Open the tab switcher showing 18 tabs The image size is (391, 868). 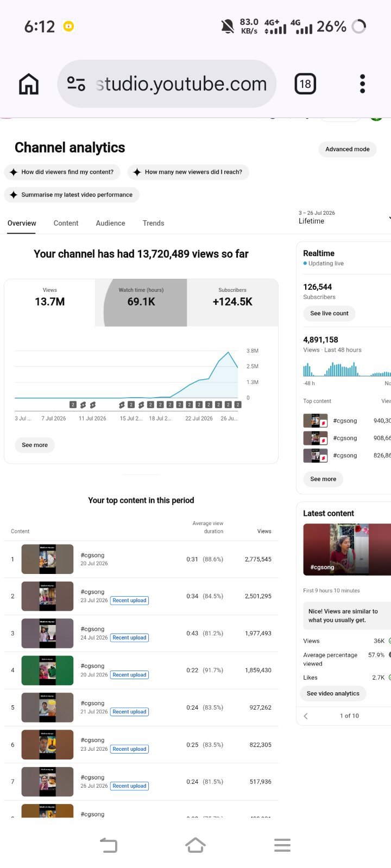click(305, 84)
